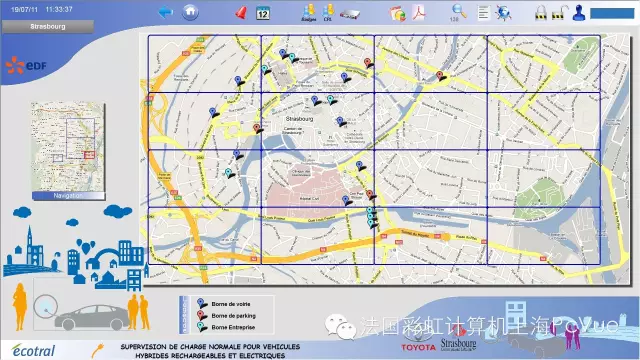Open the globe network icon
This screenshot has width=640, height=360.
click(x=503, y=13)
